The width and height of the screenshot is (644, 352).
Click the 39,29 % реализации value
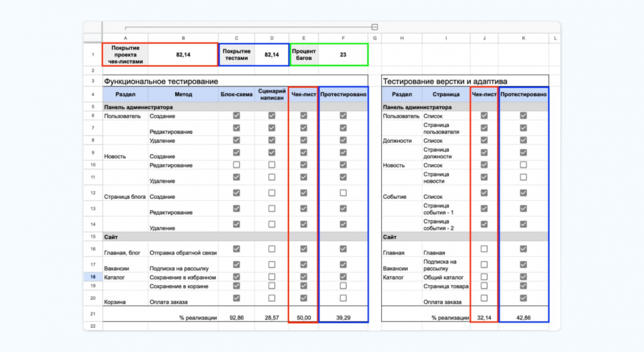343,317
